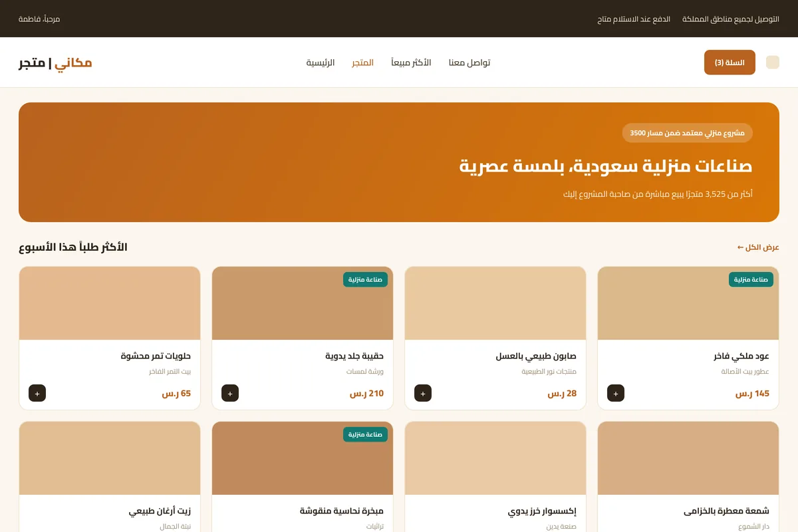This screenshot has height=532, width=798.
Task: Open the السلة (3) cart button
Action: point(730,63)
